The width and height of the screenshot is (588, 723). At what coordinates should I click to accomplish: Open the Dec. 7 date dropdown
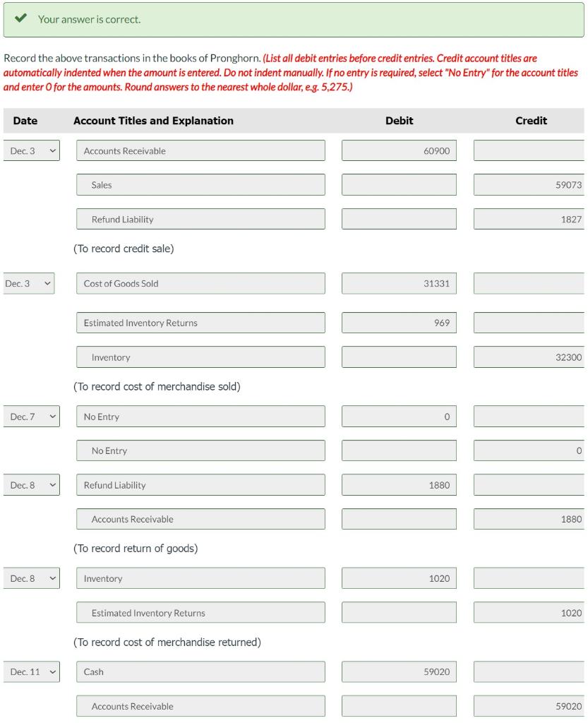(32, 416)
